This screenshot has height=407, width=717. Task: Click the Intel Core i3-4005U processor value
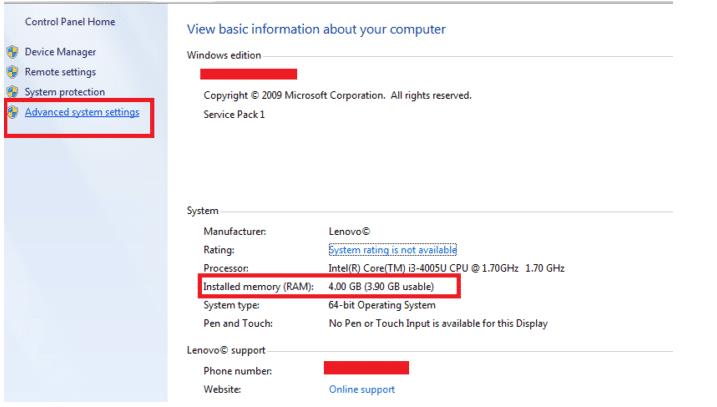(x=446, y=268)
